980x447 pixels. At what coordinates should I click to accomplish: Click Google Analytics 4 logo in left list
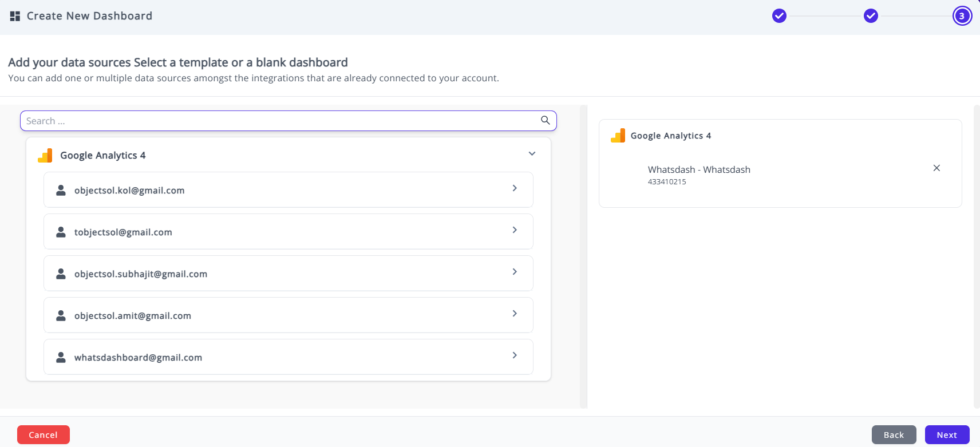45,155
